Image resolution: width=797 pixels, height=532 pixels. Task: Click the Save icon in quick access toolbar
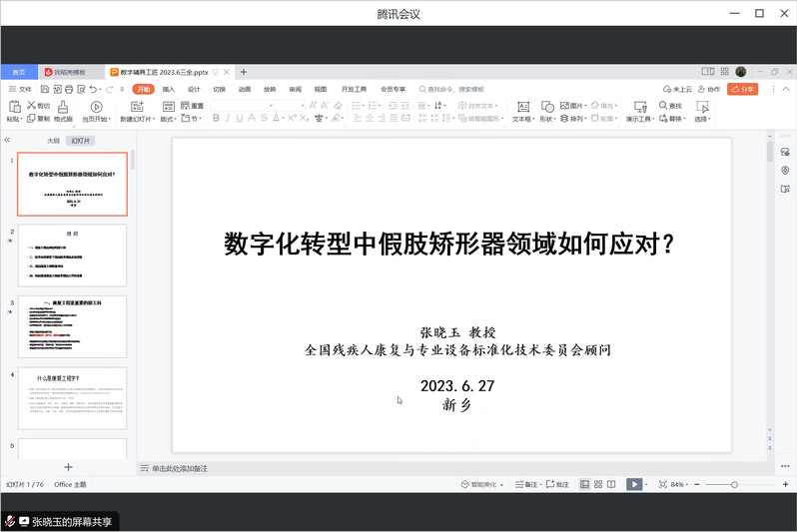(43, 89)
